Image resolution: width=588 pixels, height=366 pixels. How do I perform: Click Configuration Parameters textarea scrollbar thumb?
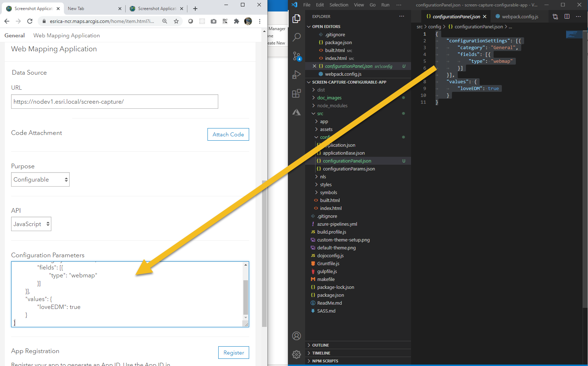[246, 297]
